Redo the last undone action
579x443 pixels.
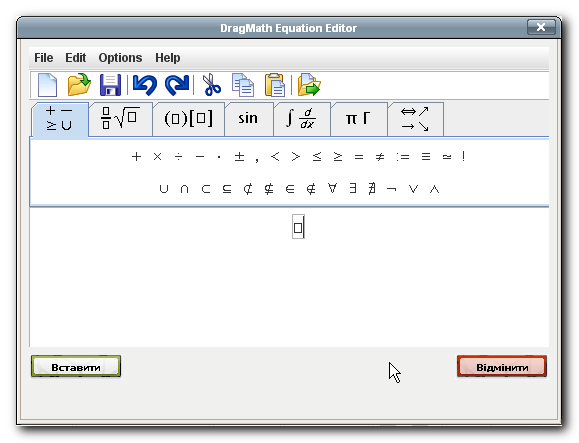pos(177,85)
